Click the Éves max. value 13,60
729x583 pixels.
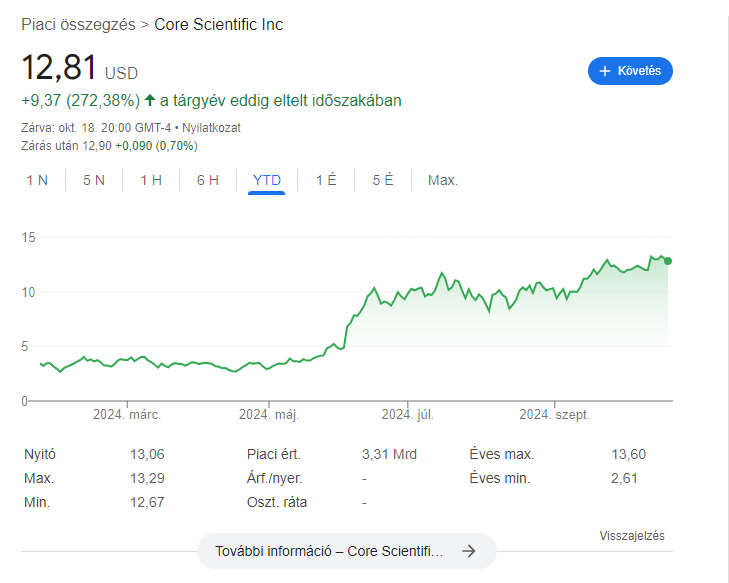[628, 454]
